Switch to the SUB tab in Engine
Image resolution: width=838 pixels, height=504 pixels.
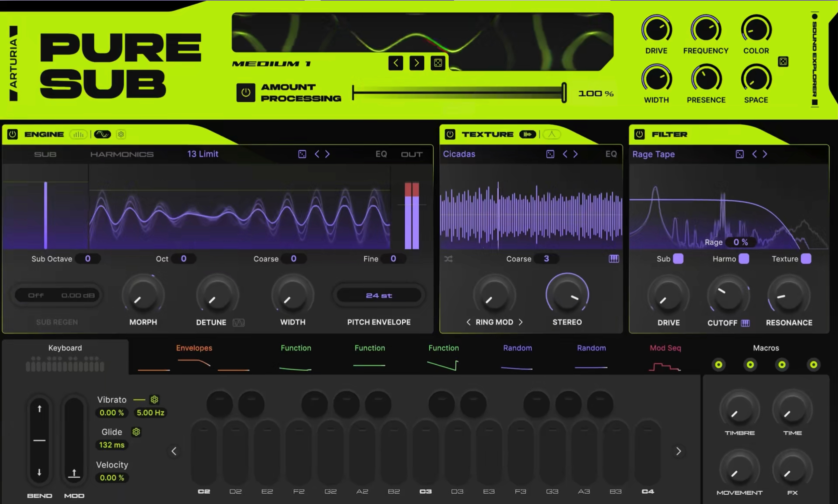pos(45,154)
